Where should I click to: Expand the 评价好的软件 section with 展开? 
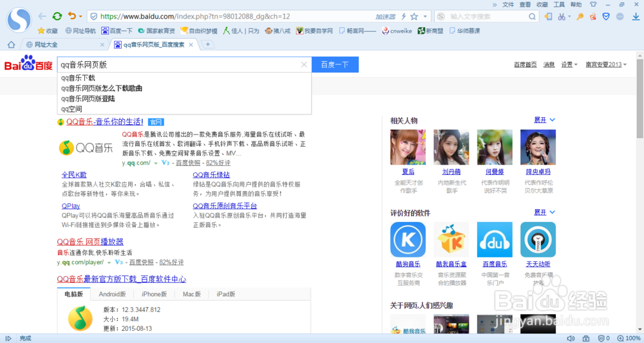coord(544,212)
